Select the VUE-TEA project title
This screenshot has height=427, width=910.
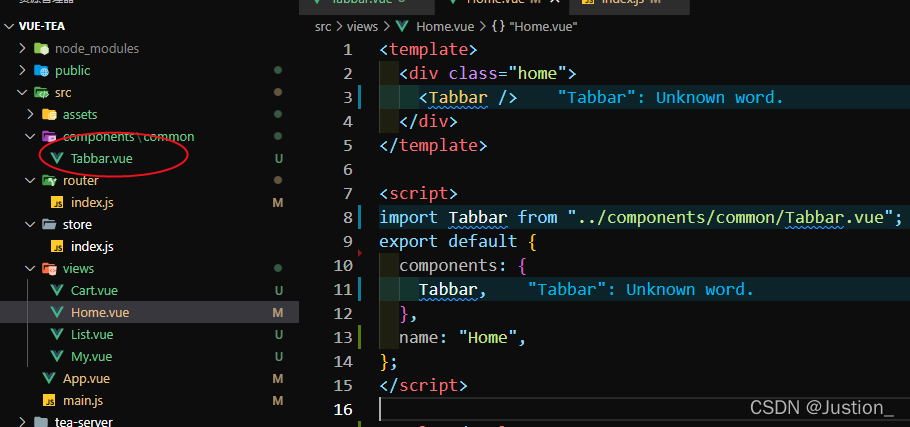click(x=42, y=27)
